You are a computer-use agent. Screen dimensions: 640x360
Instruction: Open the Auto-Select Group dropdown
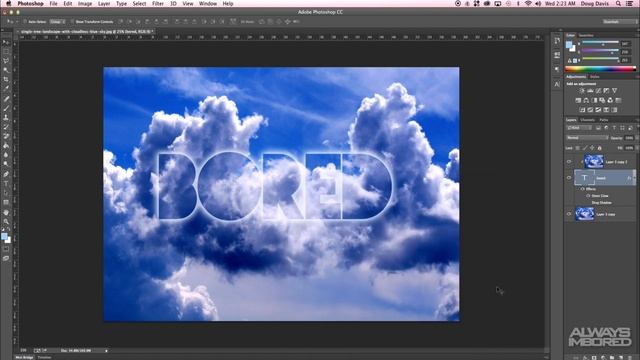(58, 21)
